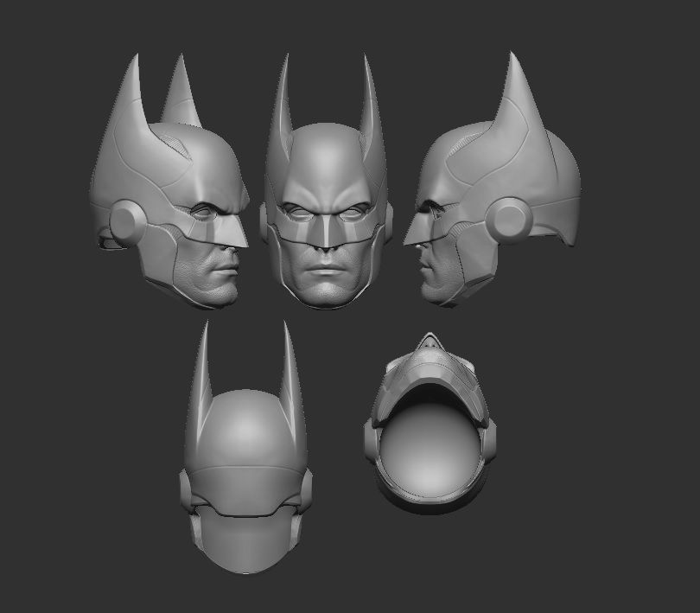700x613 pixels.
Task: Select the front-facing cowl head model
Action: 328,181
